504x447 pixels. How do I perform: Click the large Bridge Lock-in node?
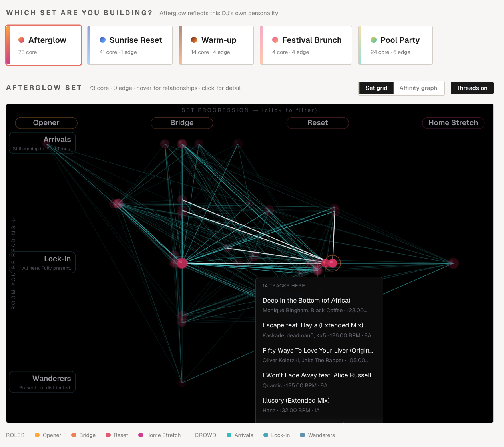point(182,263)
